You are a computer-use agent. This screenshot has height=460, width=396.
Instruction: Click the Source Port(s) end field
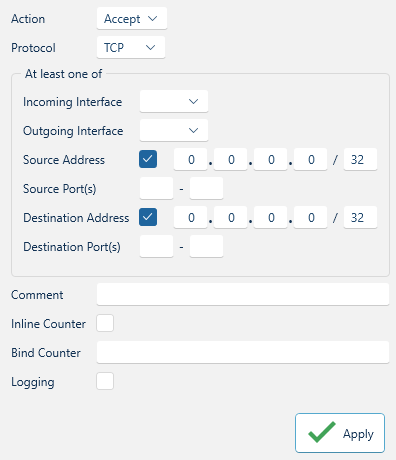(x=206, y=188)
